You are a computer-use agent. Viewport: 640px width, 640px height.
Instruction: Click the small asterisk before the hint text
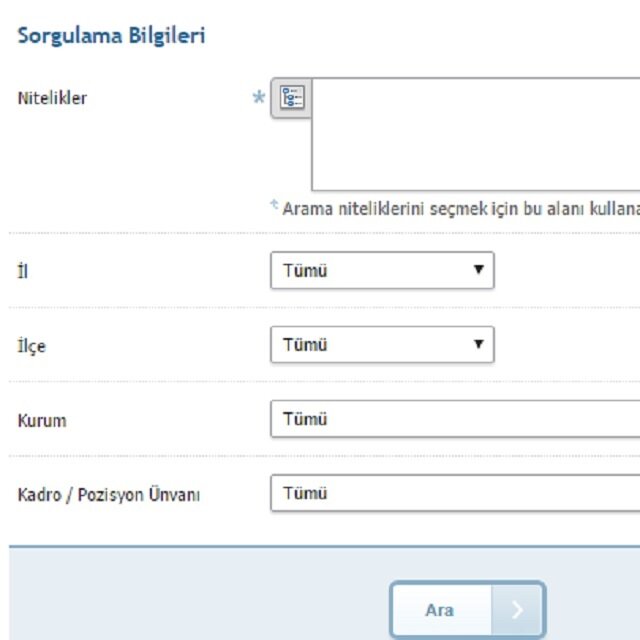click(x=275, y=204)
